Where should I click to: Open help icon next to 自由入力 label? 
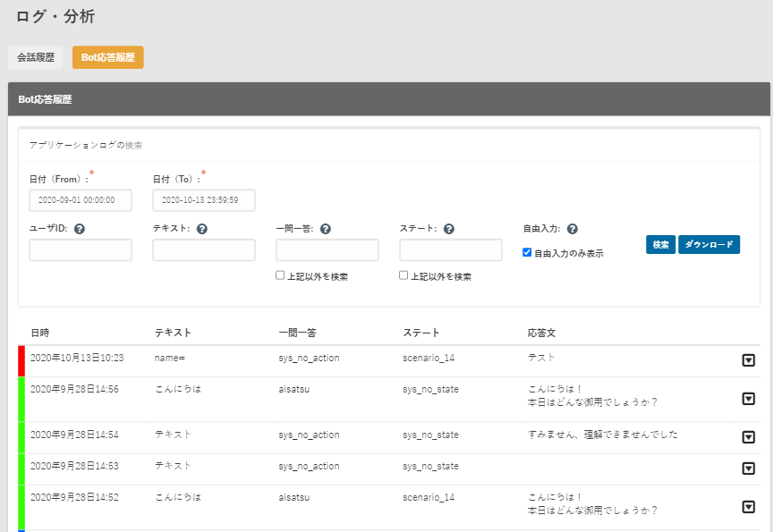573,229
